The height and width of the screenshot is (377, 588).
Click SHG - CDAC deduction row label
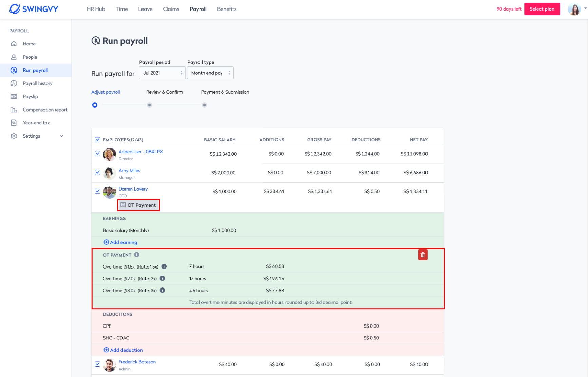pyautogui.click(x=116, y=338)
